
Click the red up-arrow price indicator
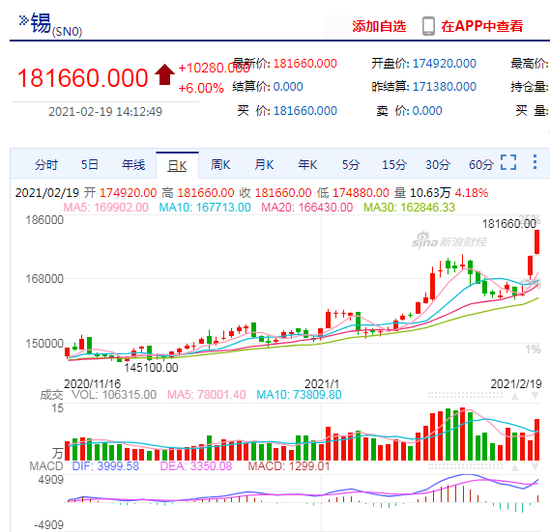165,74
